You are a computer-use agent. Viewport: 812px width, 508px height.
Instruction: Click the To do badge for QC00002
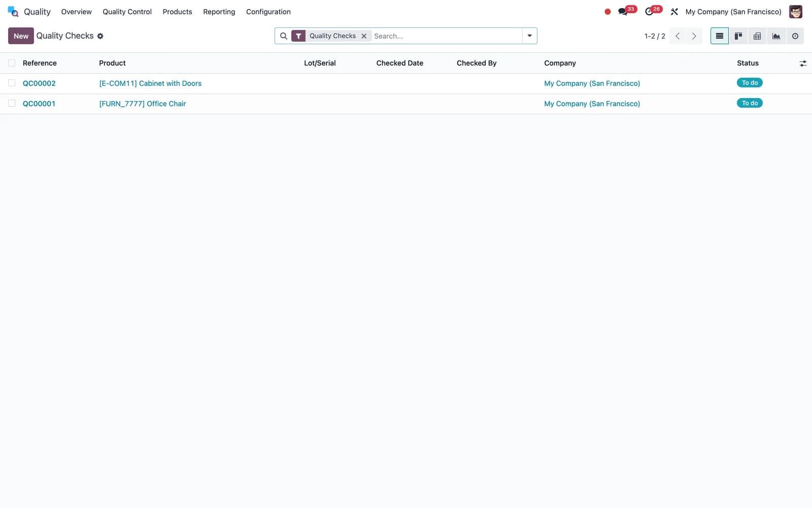tap(750, 83)
